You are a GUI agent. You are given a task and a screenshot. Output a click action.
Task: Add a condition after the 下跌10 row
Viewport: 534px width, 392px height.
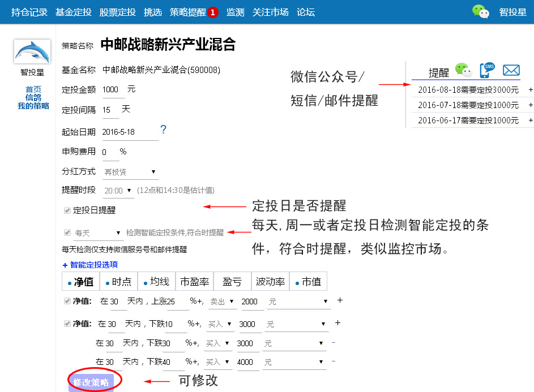click(338, 322)
